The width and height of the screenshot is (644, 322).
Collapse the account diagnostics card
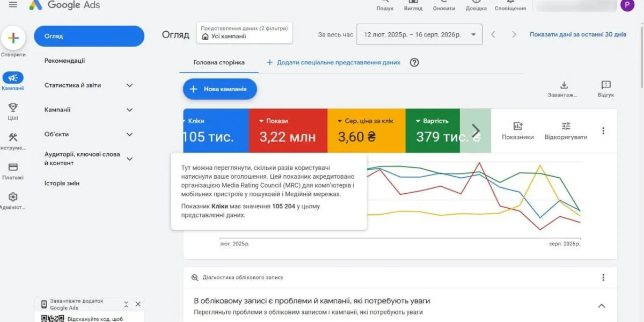click(x=602, y=306)
